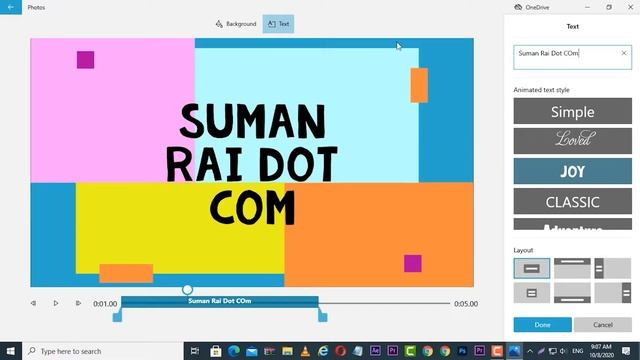Click the 0:05.00 duration label
640x360 pixels.
tap(466, 304)
